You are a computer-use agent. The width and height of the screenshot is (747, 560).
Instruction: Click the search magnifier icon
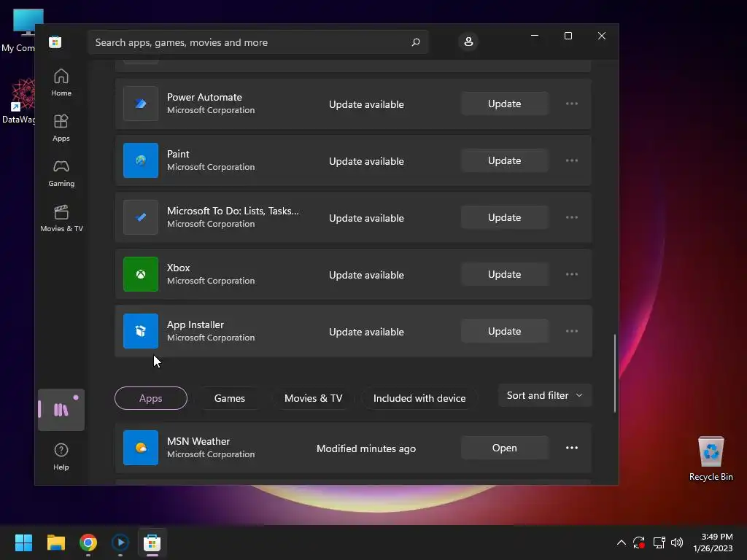[415, 42]
